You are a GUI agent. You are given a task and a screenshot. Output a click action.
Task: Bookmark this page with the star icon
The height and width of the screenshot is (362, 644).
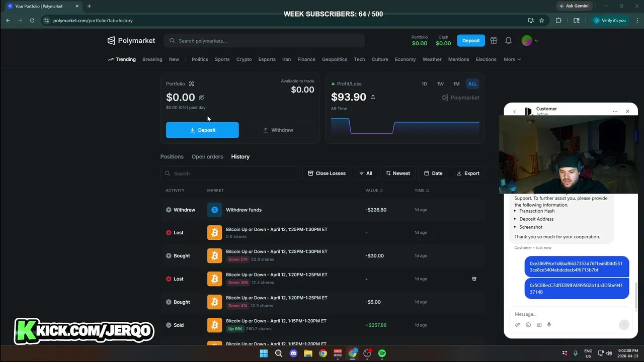[x=542, y=21]
